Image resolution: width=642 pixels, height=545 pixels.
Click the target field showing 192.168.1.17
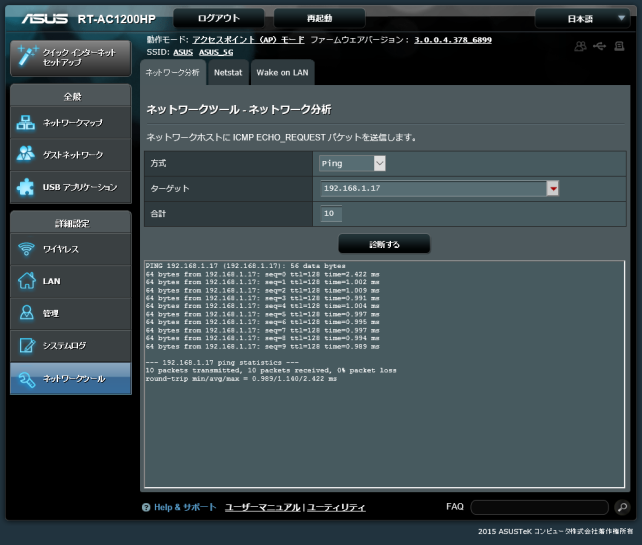click(x=433, y=188)
